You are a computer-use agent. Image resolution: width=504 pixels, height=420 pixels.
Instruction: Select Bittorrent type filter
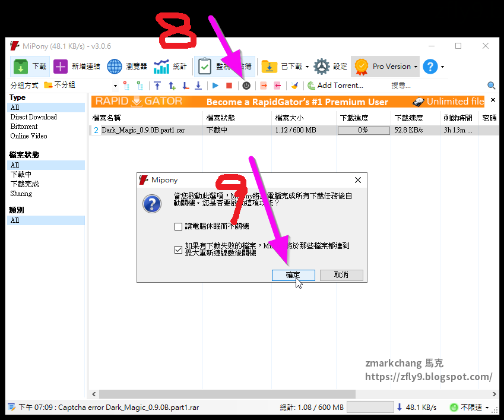[24, 127]
